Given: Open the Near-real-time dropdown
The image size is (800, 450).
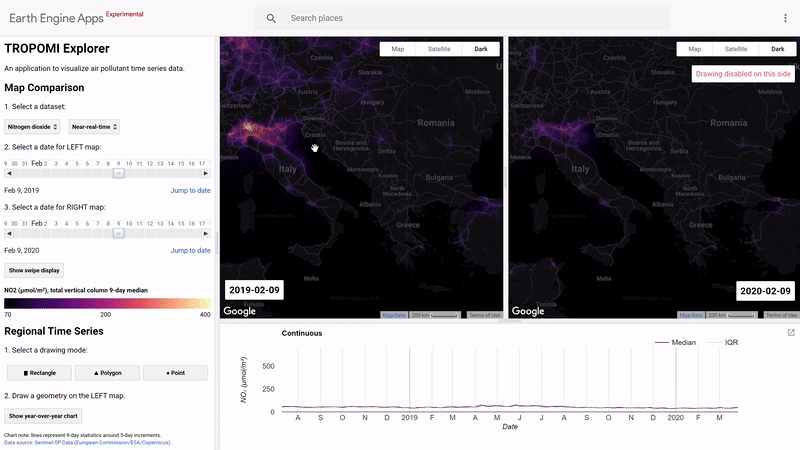Looking at the screenshot, I should click(x=94, y=127).
